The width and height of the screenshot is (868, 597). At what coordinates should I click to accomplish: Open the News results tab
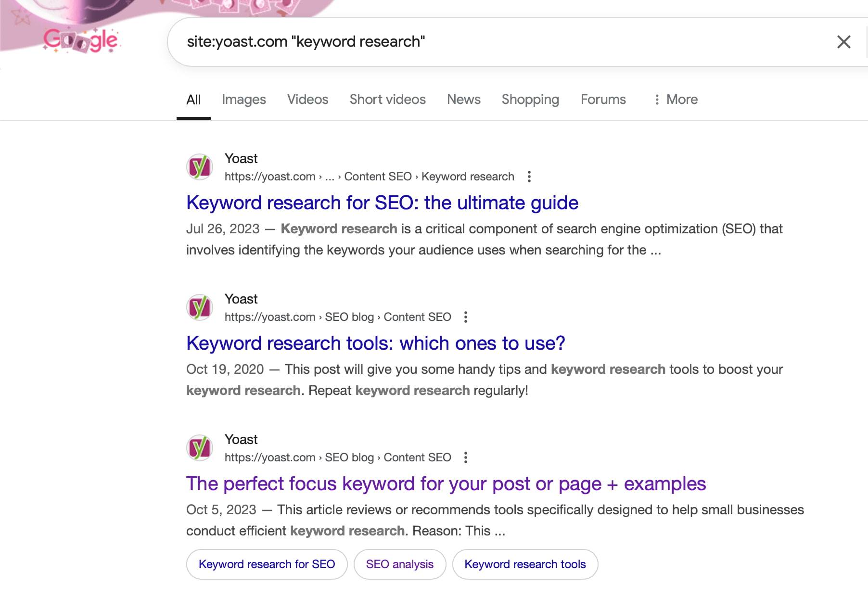[x=463, y=99]
